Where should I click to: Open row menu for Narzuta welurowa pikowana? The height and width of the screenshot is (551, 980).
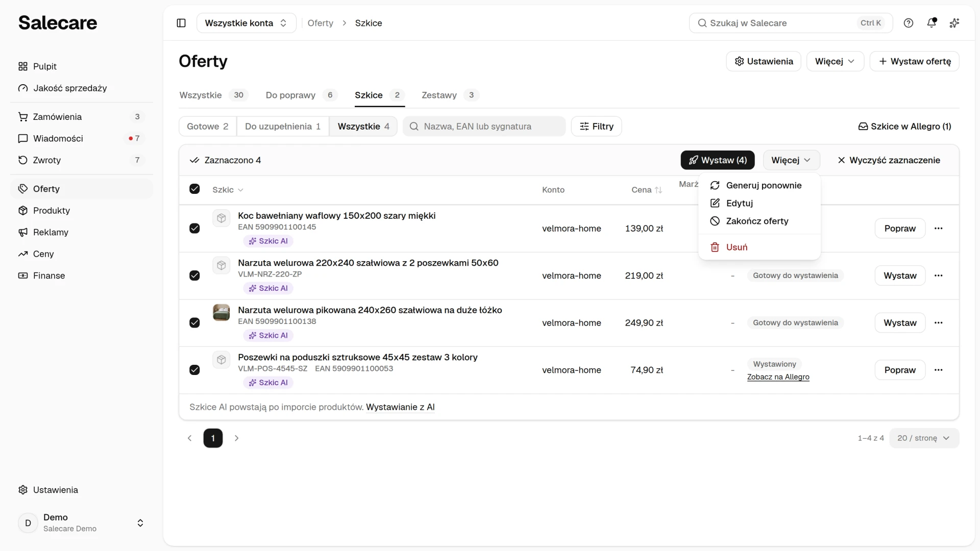[x=938, y=323]
